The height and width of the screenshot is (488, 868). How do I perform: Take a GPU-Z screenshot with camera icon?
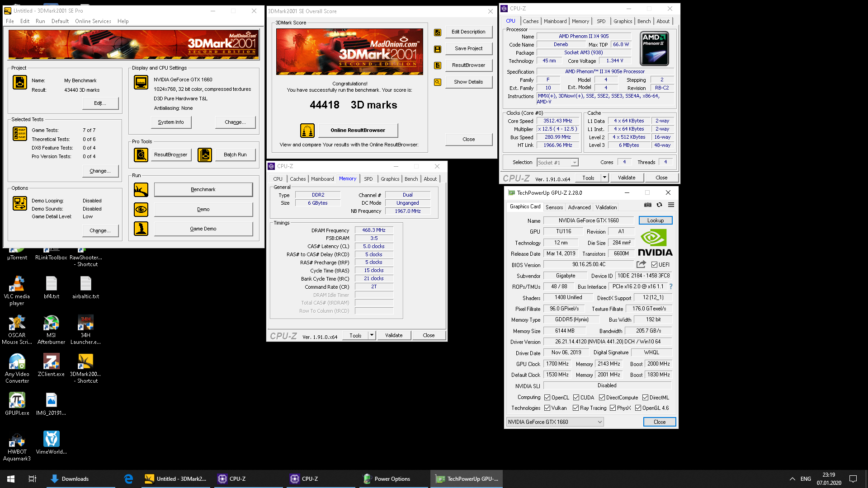coord(648,205)
